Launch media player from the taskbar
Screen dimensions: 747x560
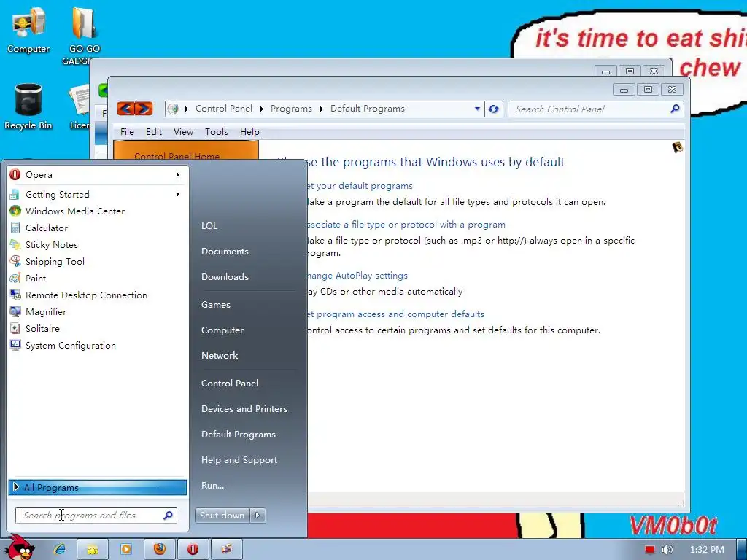click(125, 550)
